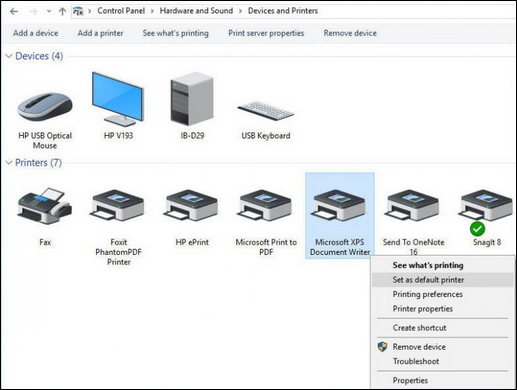
Task: Navigate to Hardware and Sound breadcrumb
Action: [196, 11]
